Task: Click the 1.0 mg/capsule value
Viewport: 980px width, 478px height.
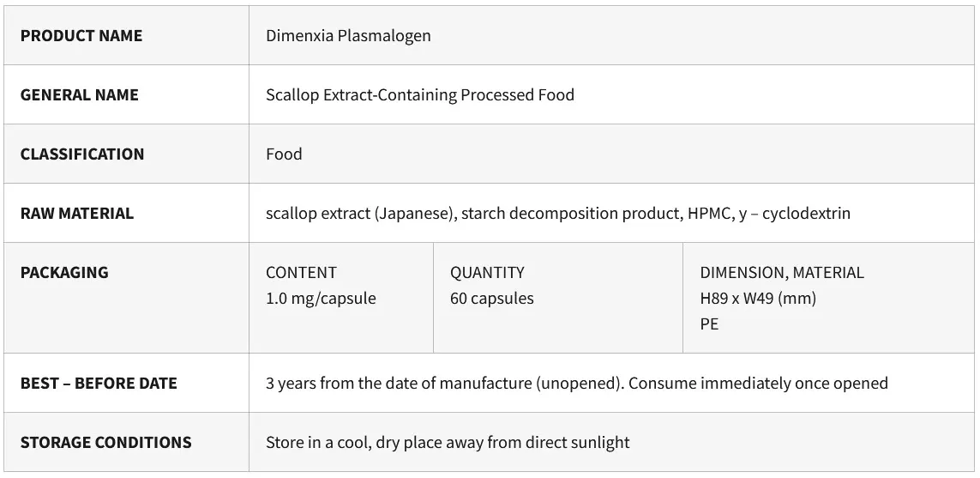Action: [x=321, y=298]
